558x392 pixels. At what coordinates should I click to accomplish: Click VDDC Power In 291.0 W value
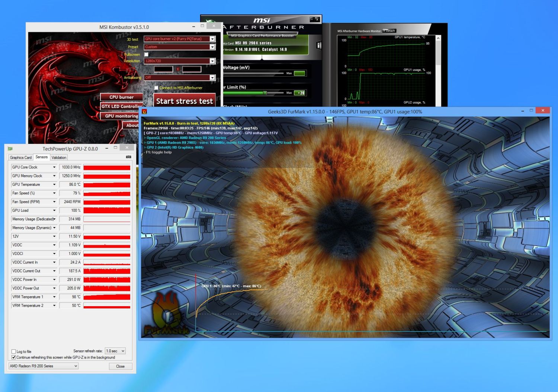tap(70, 279)
